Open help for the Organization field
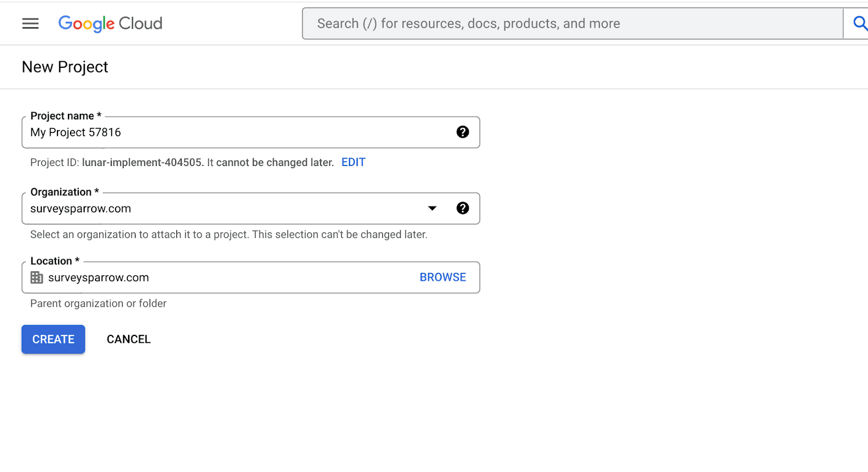868x472 pixels. pos(462,208)
